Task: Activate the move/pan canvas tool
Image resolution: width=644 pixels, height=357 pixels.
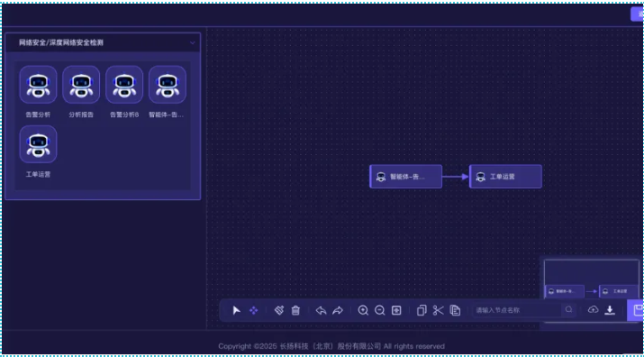Action: pyautogui.click(x=254, y=310)
